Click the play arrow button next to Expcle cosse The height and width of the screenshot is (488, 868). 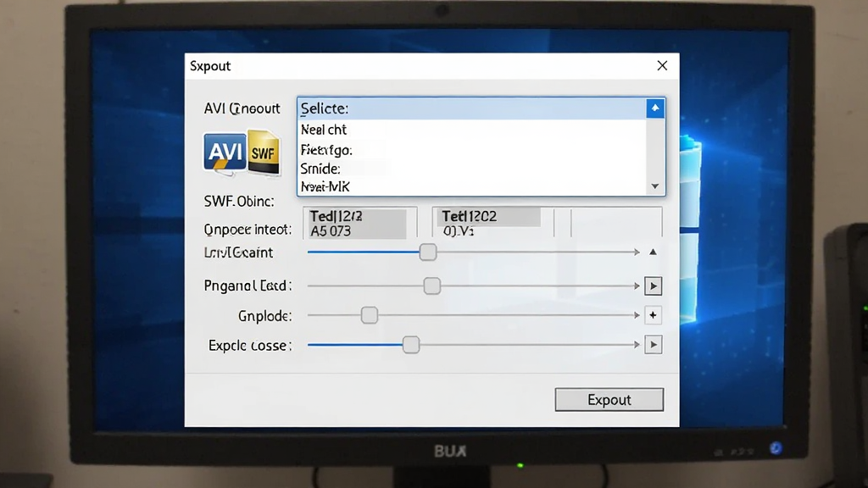point(654,345)
